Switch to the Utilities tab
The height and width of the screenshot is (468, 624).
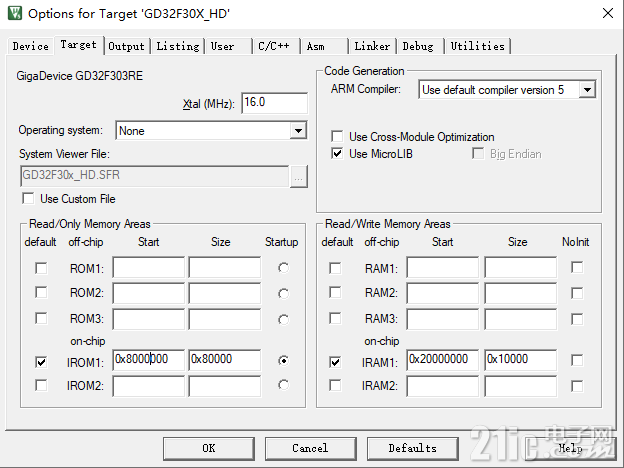tap(478, 46)
